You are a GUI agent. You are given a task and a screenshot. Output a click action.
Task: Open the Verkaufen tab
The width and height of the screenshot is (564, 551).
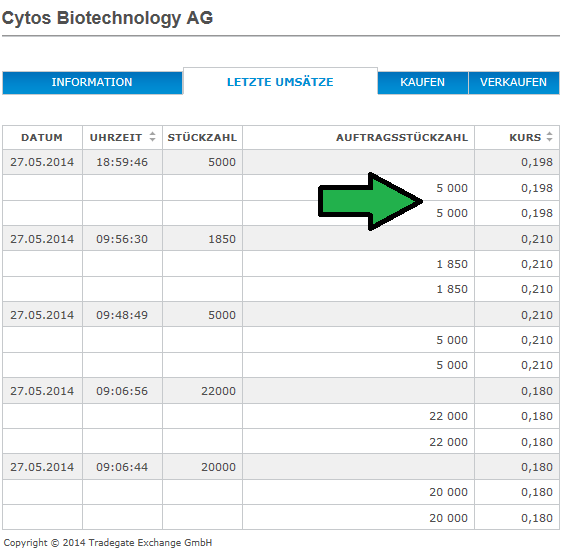click(x=513, y=82)
